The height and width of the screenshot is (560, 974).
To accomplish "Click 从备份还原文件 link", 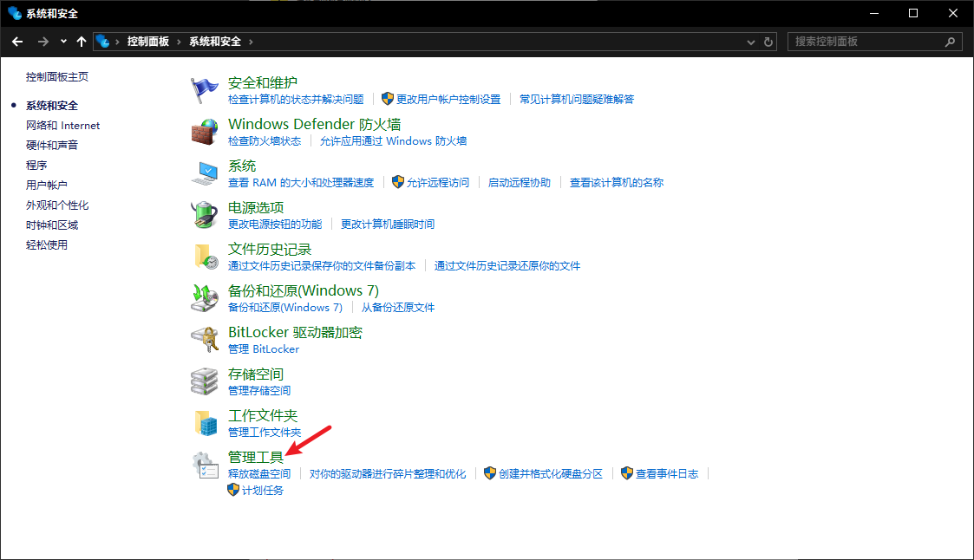I will click(x=398, y=308).
